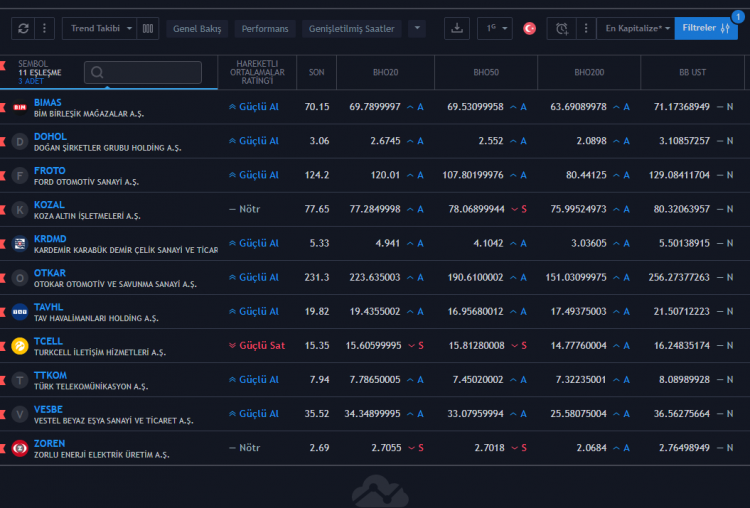Toggle the red flag on KRDMD row
The image size is (750, 508).
pyautogui.click(x=2, y=244)
